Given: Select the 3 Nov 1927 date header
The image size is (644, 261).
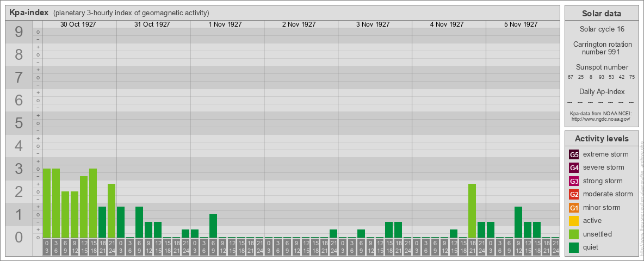Looking at the screenshot, I should pyautogui.click(x=373, y=24).
